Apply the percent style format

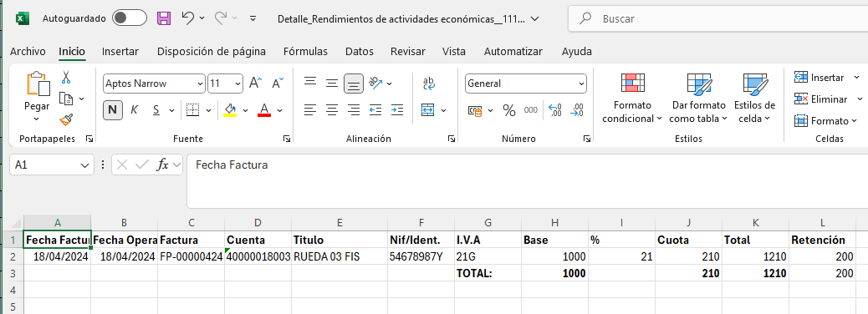click(508, 110)
